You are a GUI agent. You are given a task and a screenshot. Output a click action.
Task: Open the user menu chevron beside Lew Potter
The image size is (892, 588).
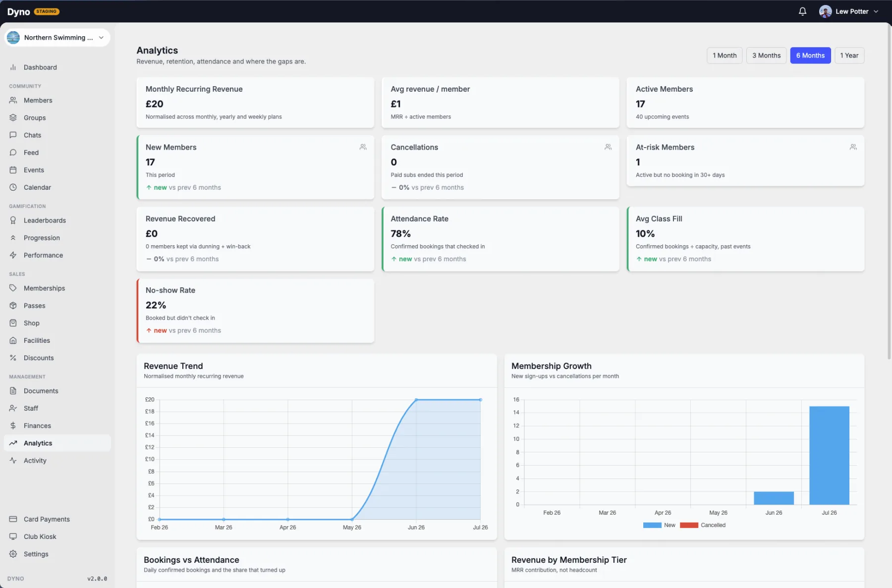pos(876,11)
